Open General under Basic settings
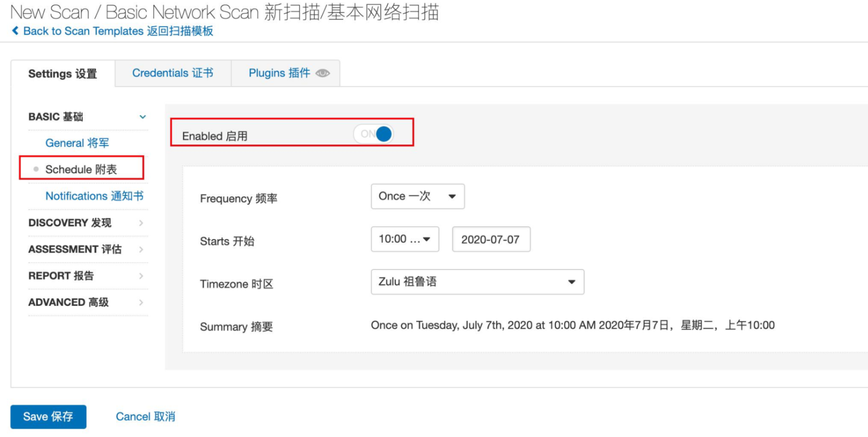868x437 pixels. [x=77, y=143]
